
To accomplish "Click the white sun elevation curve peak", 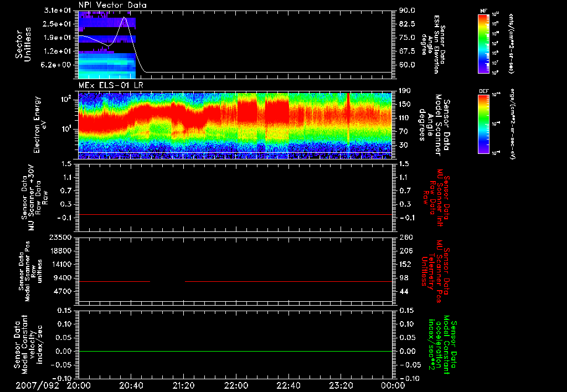I will (125, 17).
